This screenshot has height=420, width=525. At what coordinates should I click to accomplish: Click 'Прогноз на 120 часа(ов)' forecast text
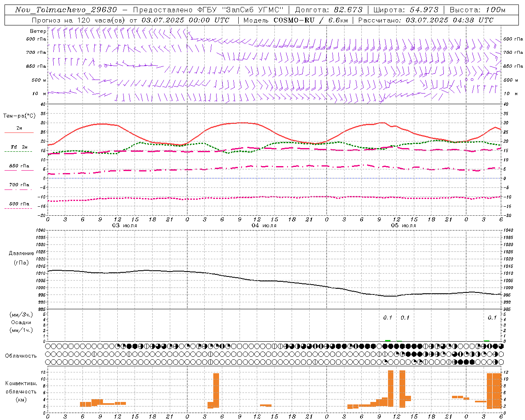tap(79, 20)
